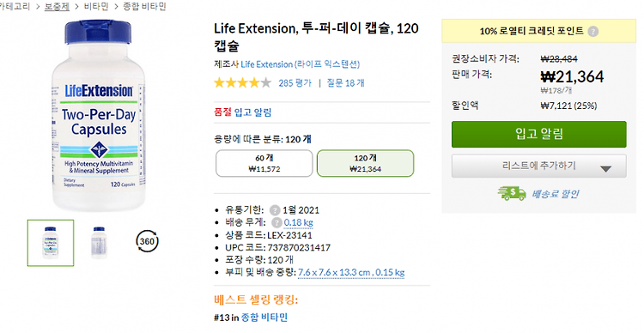Image resolution: width=644 pixels, height=333 pixels.
Task: Click the help icon beside 유통기한
Action: 275,210
